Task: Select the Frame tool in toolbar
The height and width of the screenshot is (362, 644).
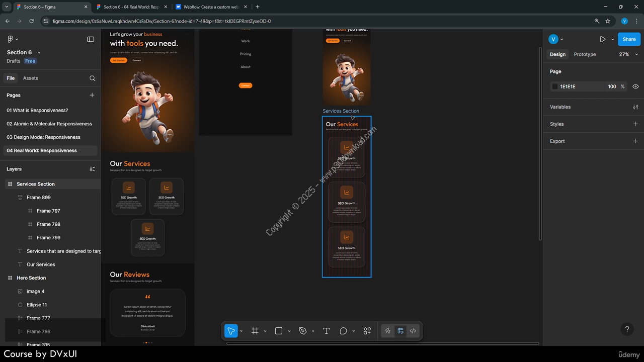Action: click(255, 331)
